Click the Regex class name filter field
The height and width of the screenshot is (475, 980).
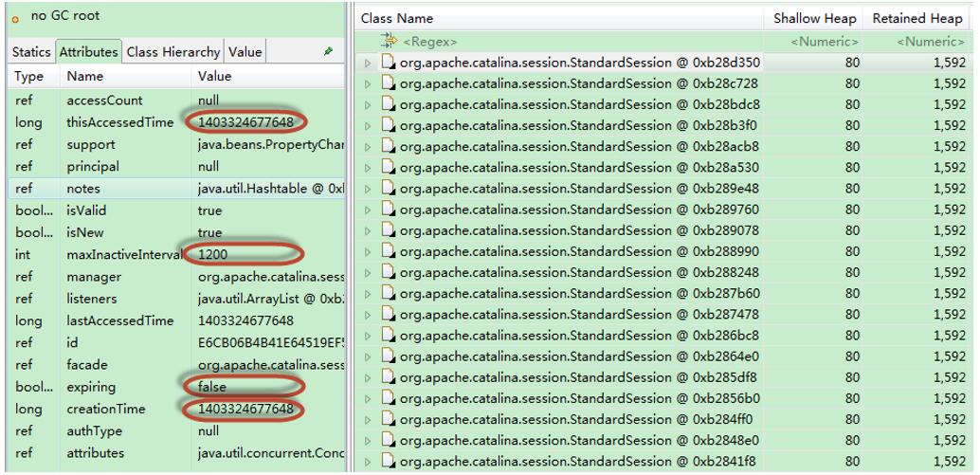(x=569, y=42)
